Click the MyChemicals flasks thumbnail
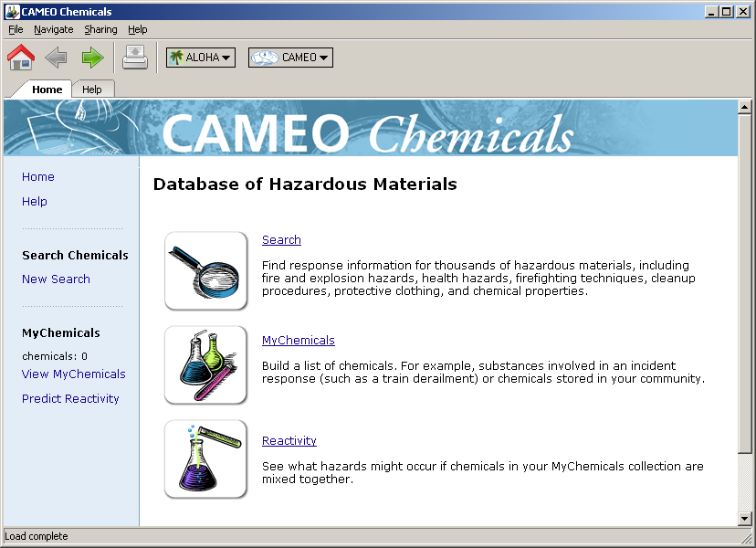This screenshot has width=756, height=548. (205, 364)
